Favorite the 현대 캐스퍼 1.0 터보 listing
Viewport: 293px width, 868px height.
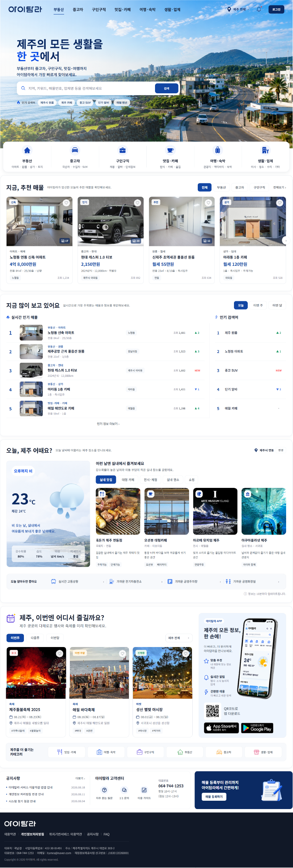[x=138, y=203]
